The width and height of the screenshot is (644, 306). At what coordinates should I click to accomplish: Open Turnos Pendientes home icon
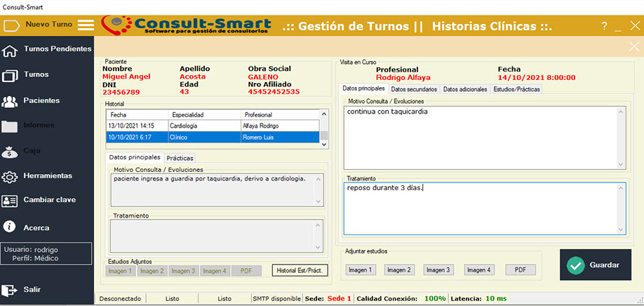coord(10,50)
